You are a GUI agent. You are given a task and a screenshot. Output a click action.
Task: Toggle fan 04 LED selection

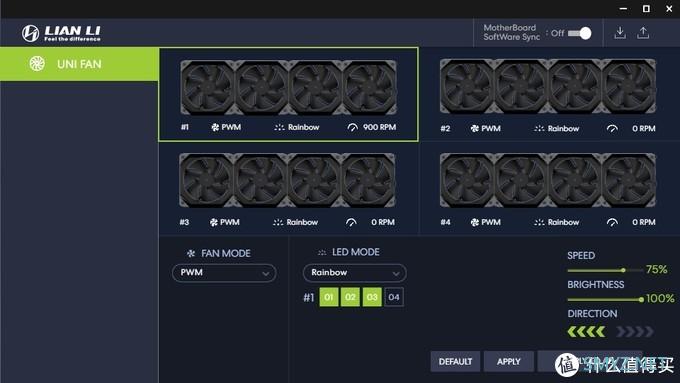(x=394, y=297)
